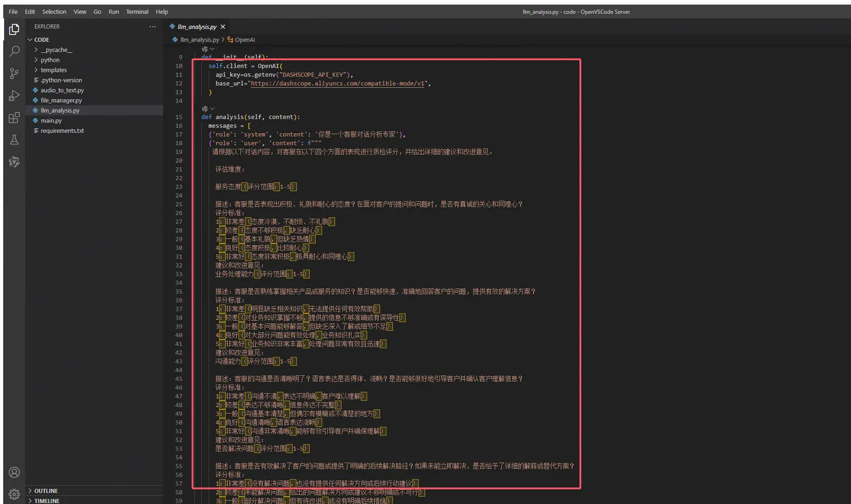Open requirements.txt in Explorer

(x=62, y=131)
